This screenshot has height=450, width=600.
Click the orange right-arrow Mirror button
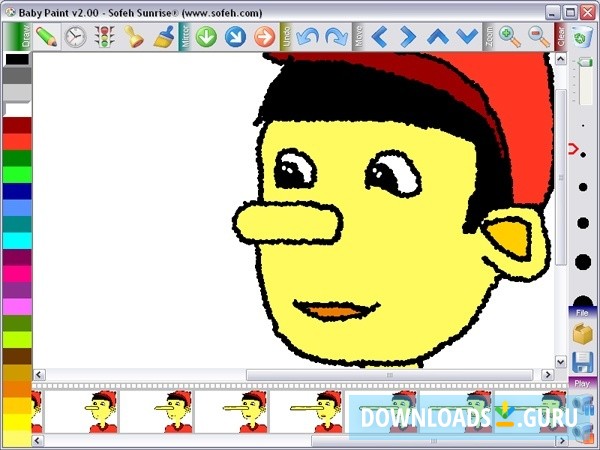pyautogui.click(x=264, y=37)
